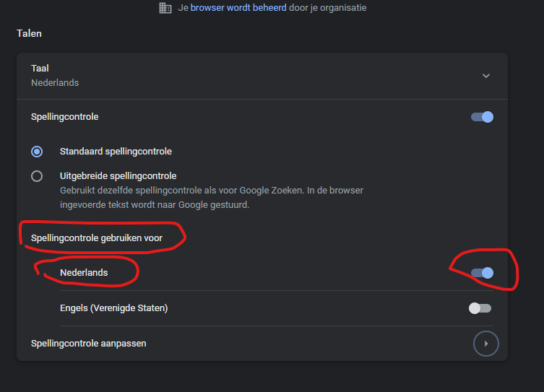This screenshot has height=392, width=544.
Task: Open Spellingcontrole aanpassen arrow button
Action: tap(486, 344)
